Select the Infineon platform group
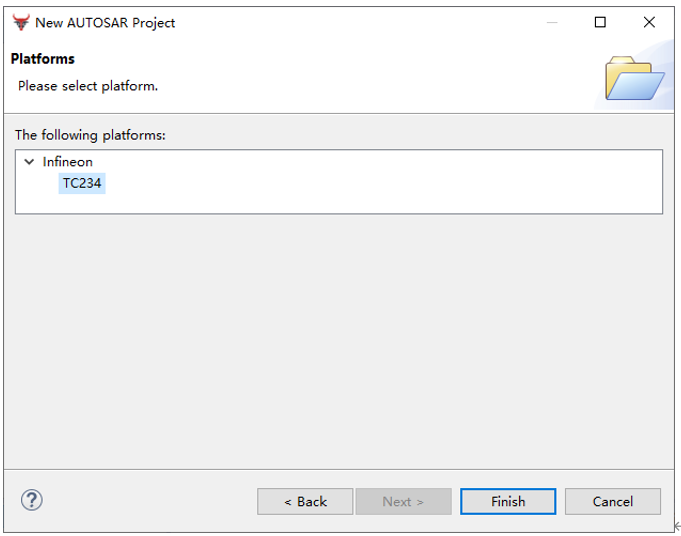 click(x=67, y=162)
